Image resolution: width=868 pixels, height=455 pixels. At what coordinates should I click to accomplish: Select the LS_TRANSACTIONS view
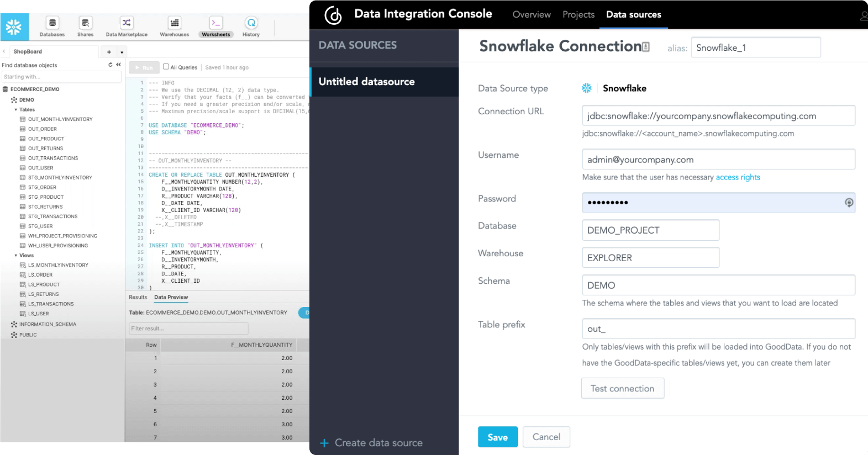pos(51,304)
